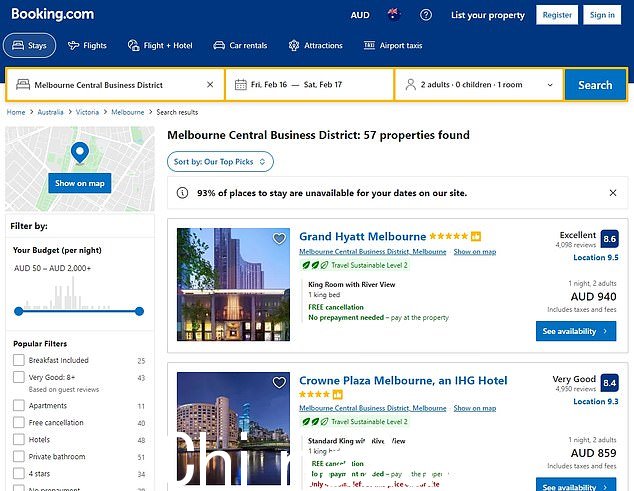Viewport: 634px width, 491px height.
Task: Open Australia breadcrumb link
Action: 51,112
